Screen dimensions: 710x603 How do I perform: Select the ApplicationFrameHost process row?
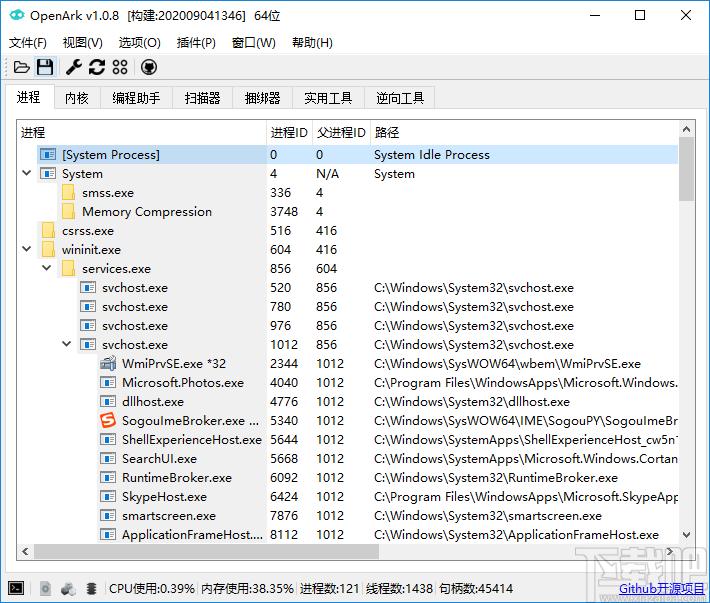point(347,535)
